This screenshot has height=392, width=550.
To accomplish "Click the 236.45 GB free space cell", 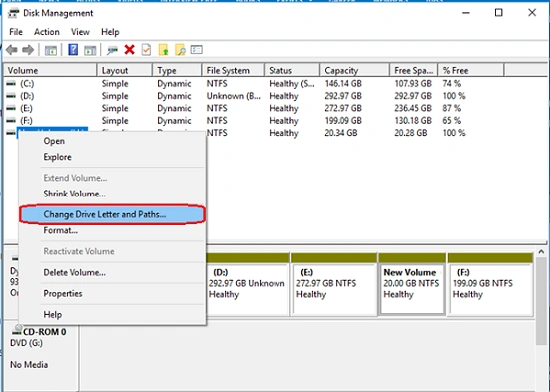I will pyautogui.click(x=413, y=108).
